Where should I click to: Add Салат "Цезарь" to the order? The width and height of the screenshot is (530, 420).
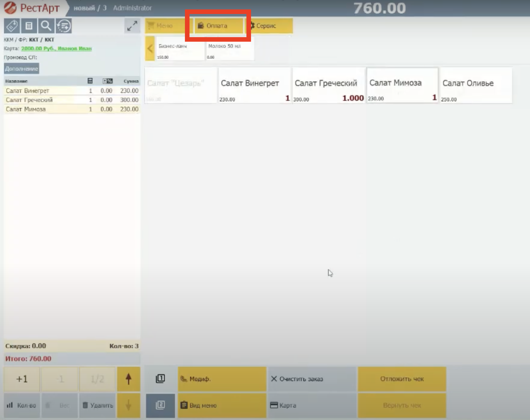pyautogui.click(x=181, y=86)
